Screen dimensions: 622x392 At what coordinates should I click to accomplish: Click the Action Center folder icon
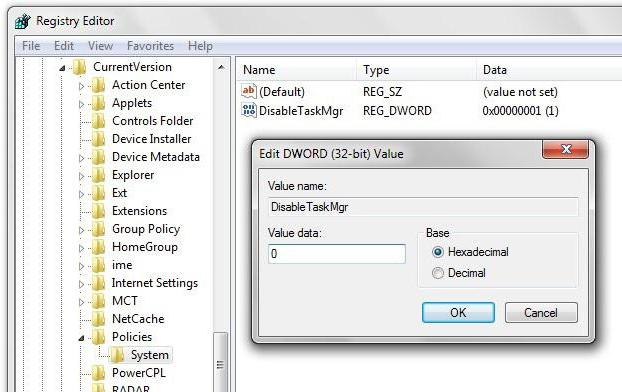98,85
